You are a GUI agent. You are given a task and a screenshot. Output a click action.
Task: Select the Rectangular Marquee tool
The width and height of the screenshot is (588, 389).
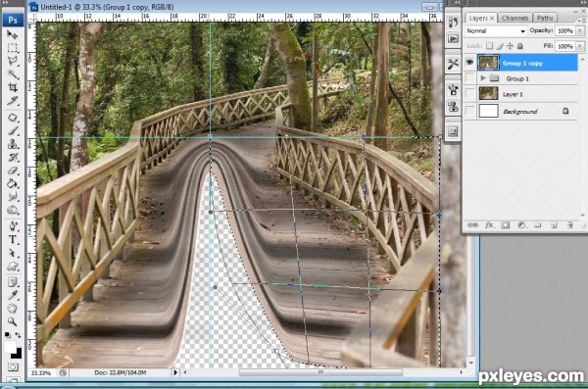tap(13, 48)
